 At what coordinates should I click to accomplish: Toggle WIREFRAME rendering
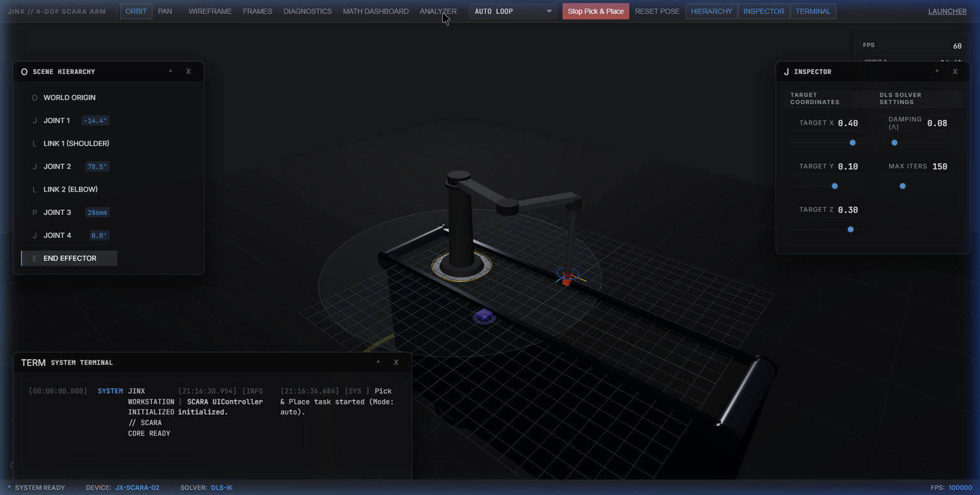click(210, 11)
